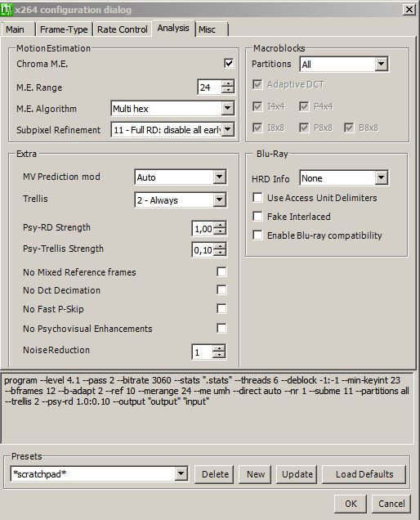Increase the M.E. Range spinner value
420x520 pixels.
click(x=228, y=83)
